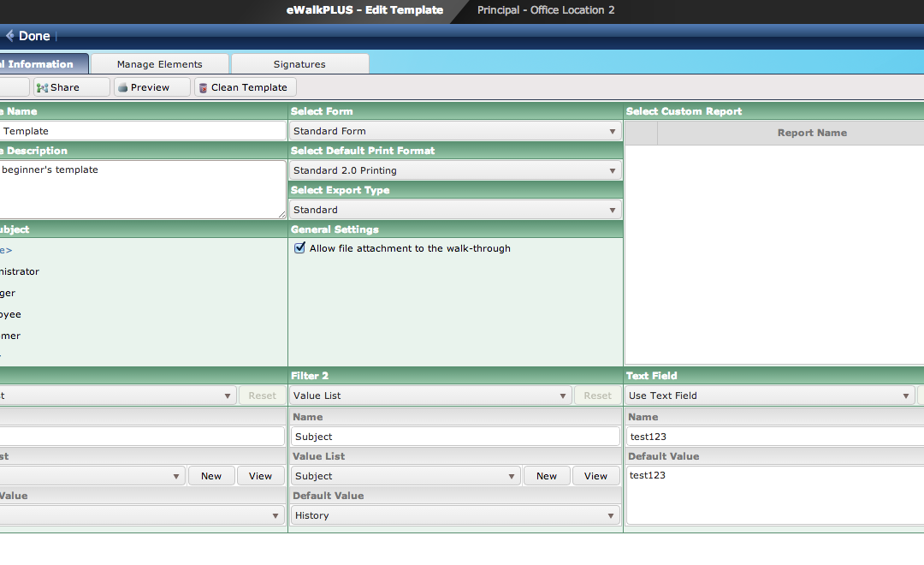Click the 'Principal - Office Location 2' title text
The width and height of the screenshot is (924, 565).
(x=546, y=10)
